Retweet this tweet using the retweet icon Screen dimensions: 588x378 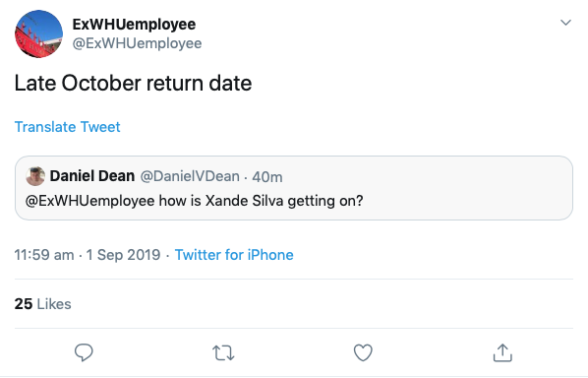pyautogui.click(x=223, y=353)
